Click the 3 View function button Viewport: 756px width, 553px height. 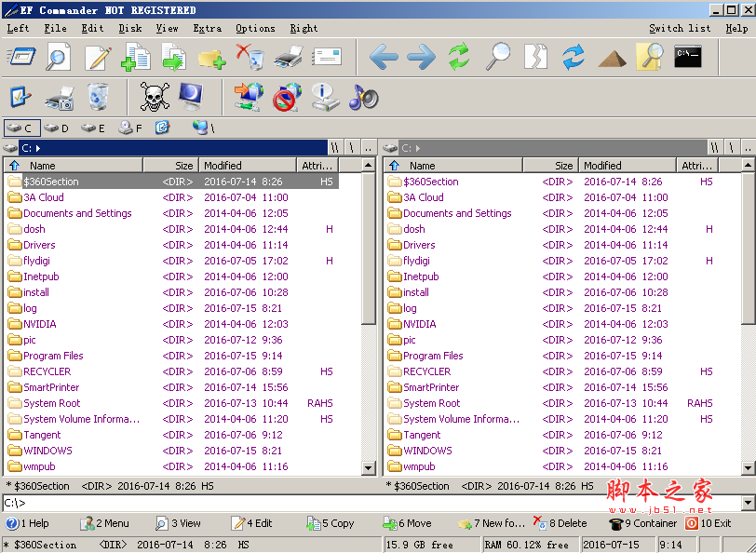tap(178, 523)
